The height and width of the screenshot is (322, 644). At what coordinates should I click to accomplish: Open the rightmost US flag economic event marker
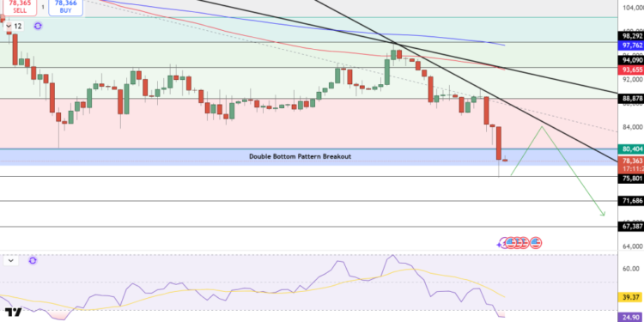pyautogui.click(x=536, y=243)
